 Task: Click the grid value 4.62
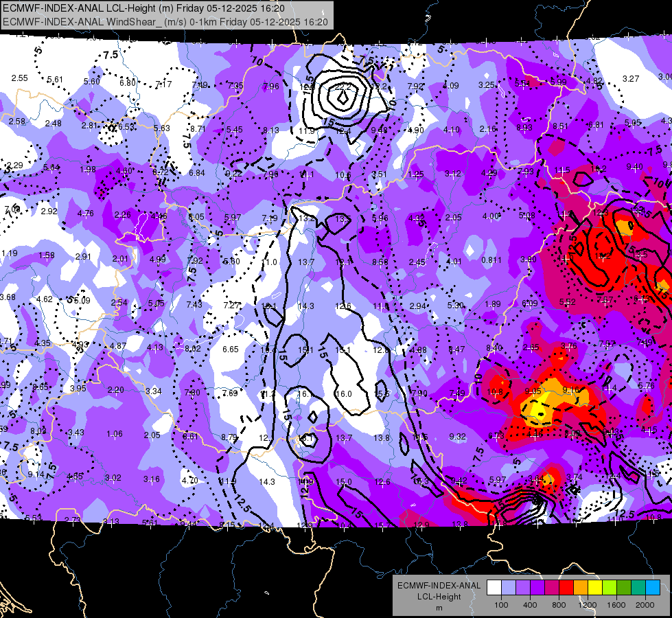point(45,299)
